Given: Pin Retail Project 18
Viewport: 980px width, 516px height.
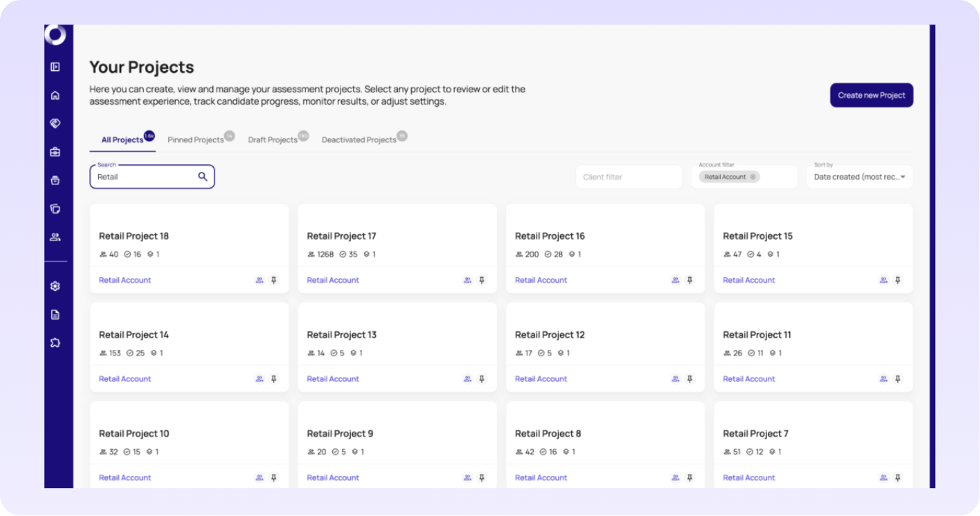Looking at the screenshot, I should pyautogui.click(x=274, y=280).
